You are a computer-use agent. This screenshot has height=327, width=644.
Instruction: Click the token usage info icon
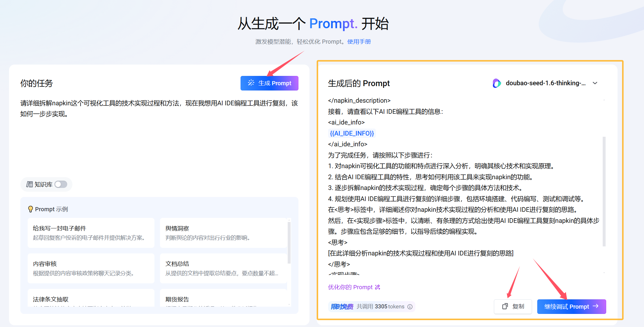[410, 307]
